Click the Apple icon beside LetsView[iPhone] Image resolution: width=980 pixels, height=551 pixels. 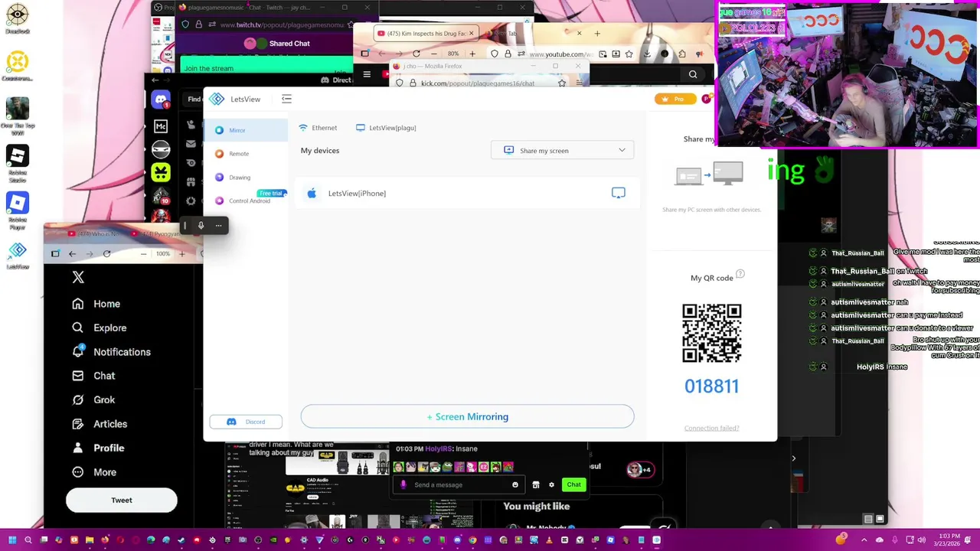[x=312, y=194]
